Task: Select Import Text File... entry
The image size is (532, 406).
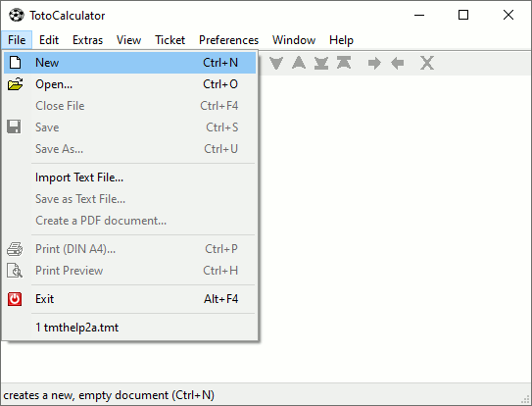Action: (x=129, y=178)
